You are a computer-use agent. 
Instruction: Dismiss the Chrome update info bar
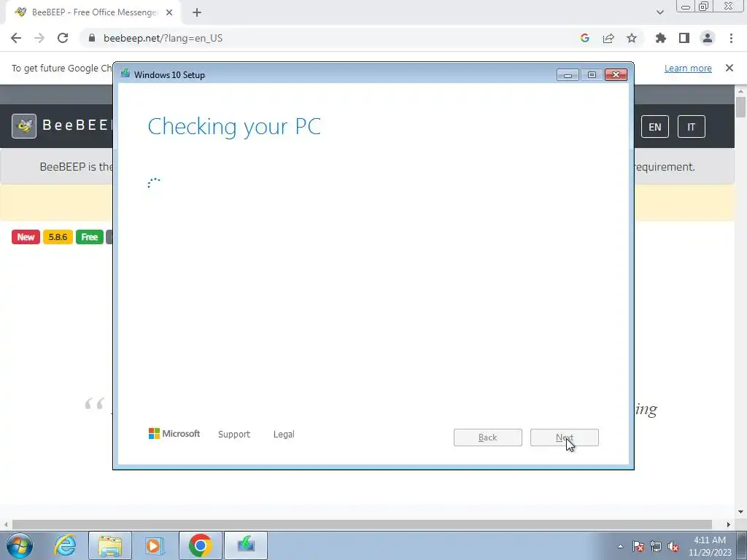pyautogui.click(x=729, y=68)
